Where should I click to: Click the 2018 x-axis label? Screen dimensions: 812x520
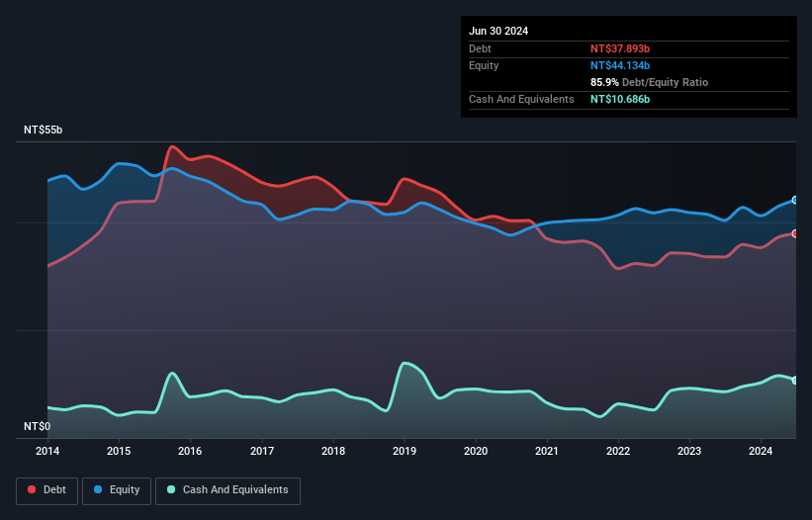tap(333, 451)
